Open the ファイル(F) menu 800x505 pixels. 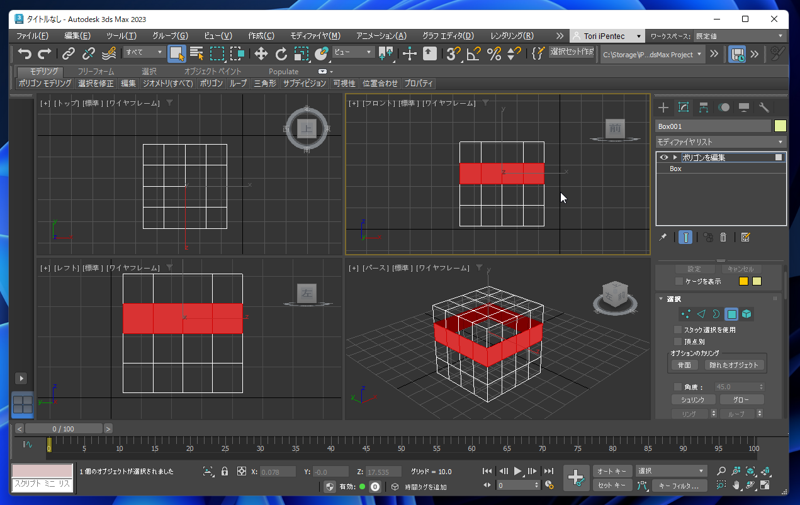click(32, 36)
